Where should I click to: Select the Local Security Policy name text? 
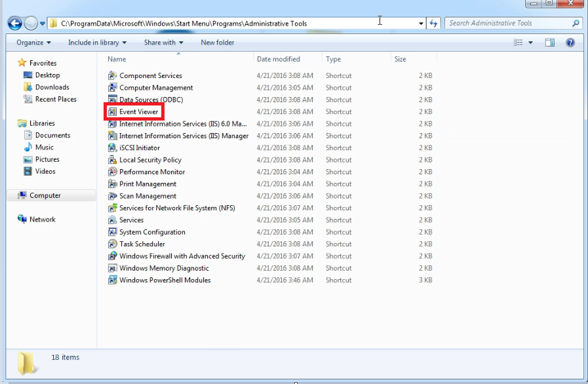coord(150,160)
